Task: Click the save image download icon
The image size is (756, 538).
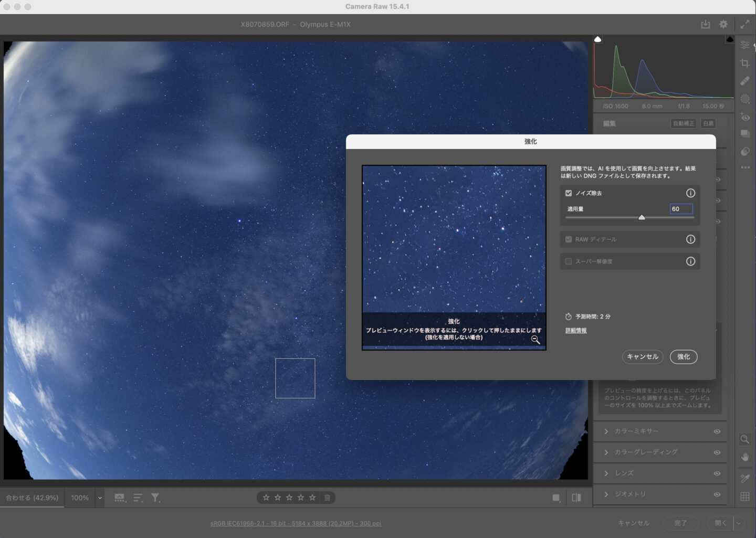Action: [705, 24]
